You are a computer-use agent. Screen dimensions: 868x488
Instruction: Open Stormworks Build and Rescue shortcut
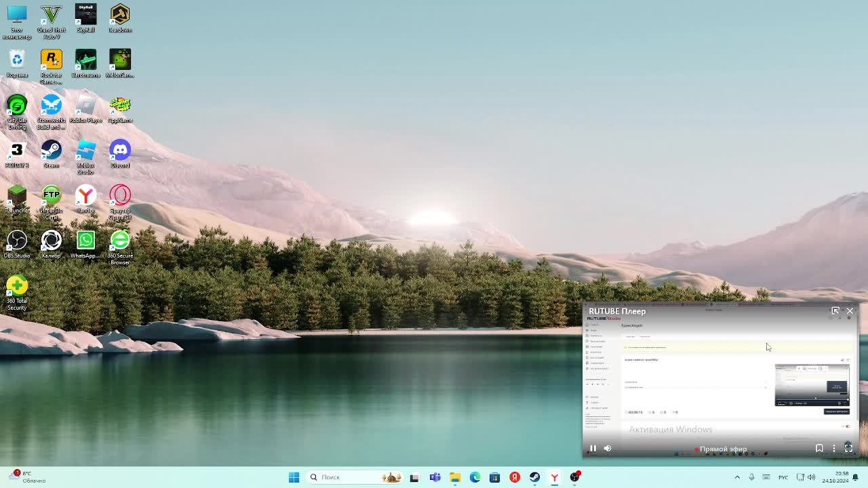(51, 113)
